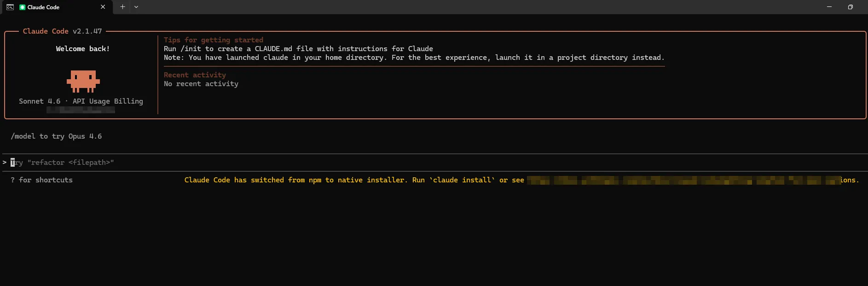Click the "Welcome back!" greeting
Viewport: 868px width, 286px height.
[x=83, y=49]
